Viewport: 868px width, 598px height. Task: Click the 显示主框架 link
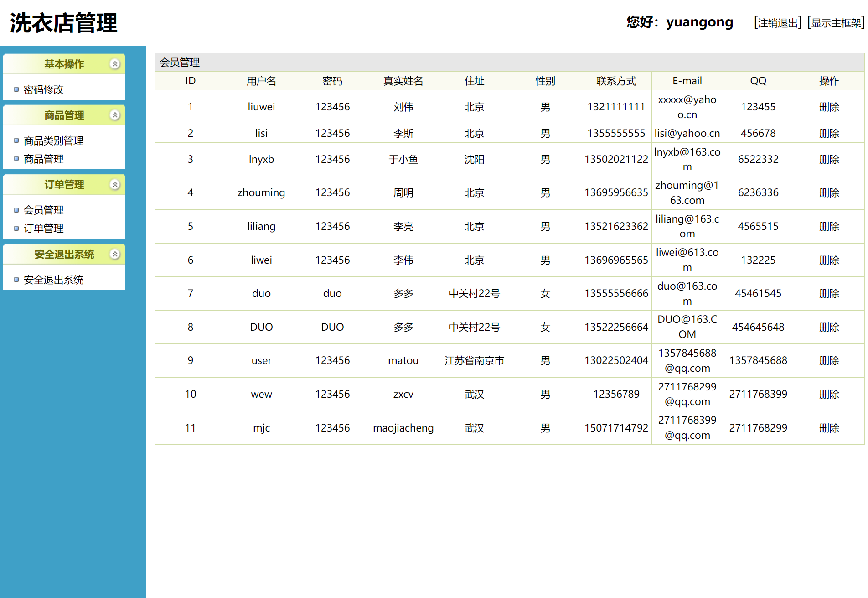pyautogui.click(x=836, y=23)
